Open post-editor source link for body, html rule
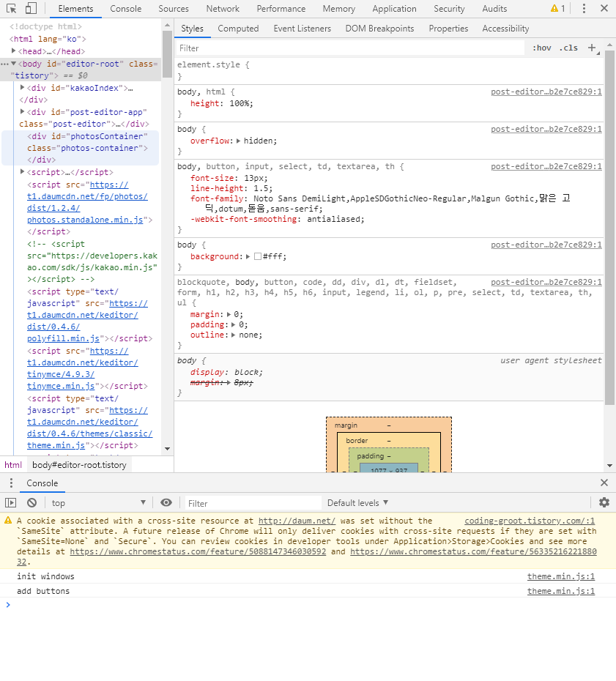This screenshot has height=681, width=616. pyautogui.click(x=546, y=92)
